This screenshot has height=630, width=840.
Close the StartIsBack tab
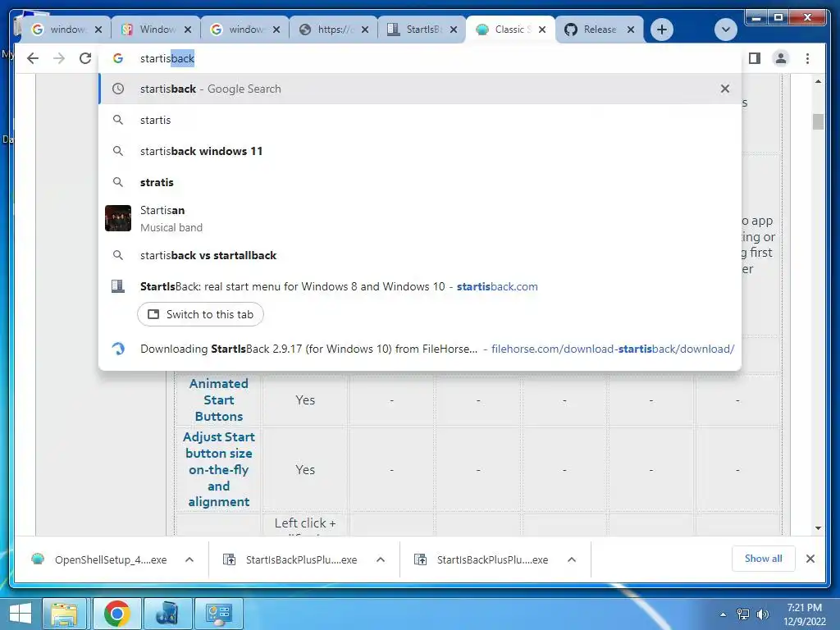454,30
